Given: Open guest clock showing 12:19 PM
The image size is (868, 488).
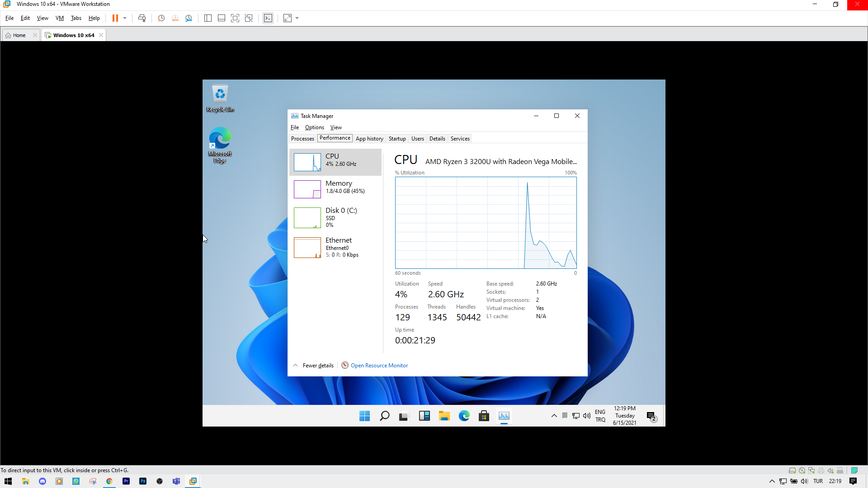Looking at the screenshot, I should tap(625, 416).
